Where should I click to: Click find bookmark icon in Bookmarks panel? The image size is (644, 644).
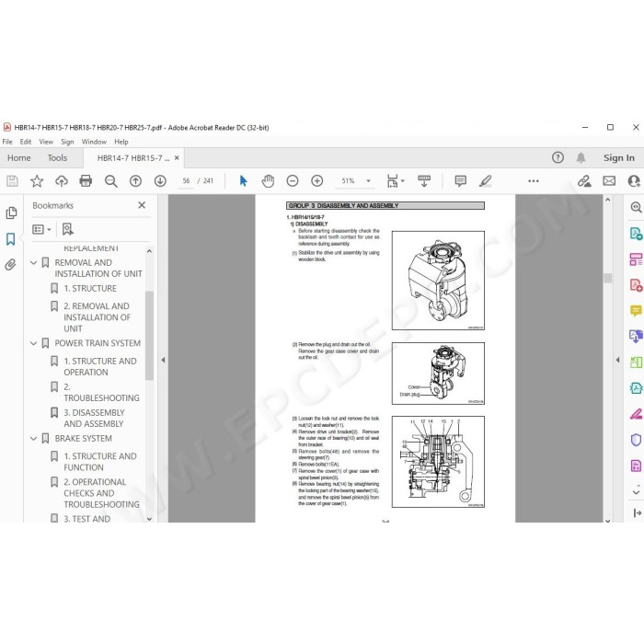68,229
